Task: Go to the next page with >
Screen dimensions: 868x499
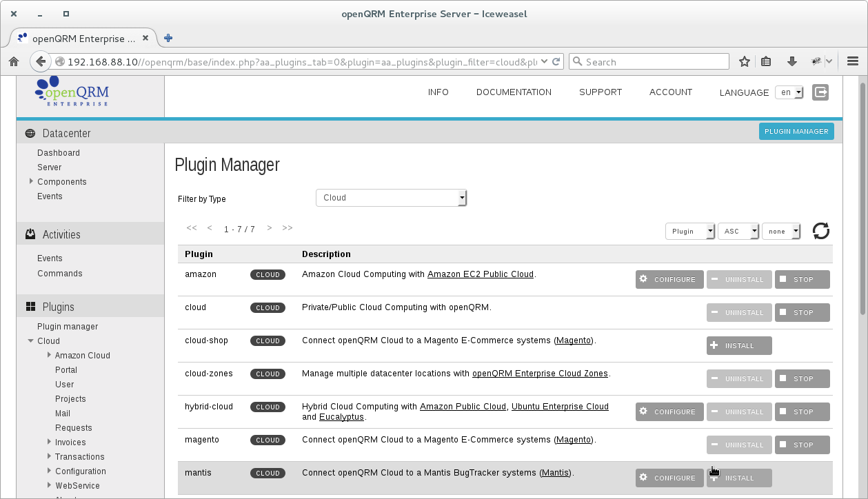Action: pos(270,228)
